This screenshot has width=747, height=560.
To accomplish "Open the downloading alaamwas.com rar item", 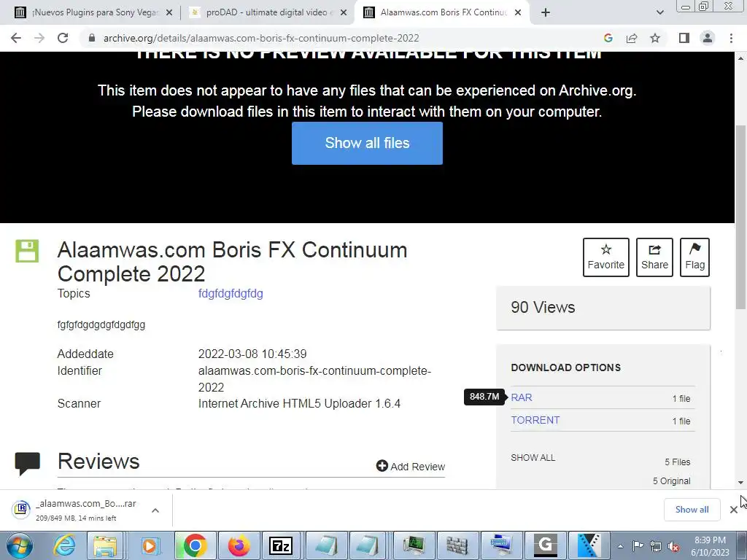I will click(x=76, y=510).
